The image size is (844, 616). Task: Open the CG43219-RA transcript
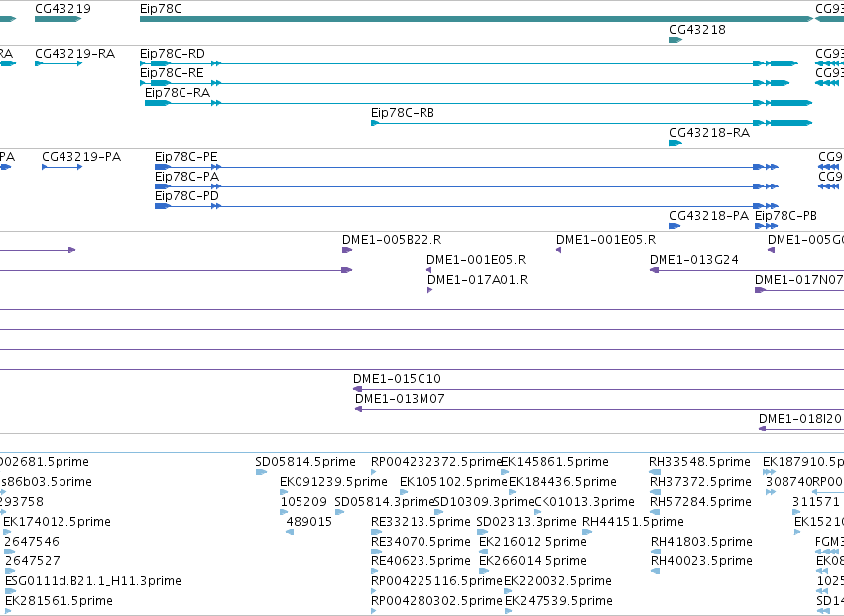(x=59, y=63)
